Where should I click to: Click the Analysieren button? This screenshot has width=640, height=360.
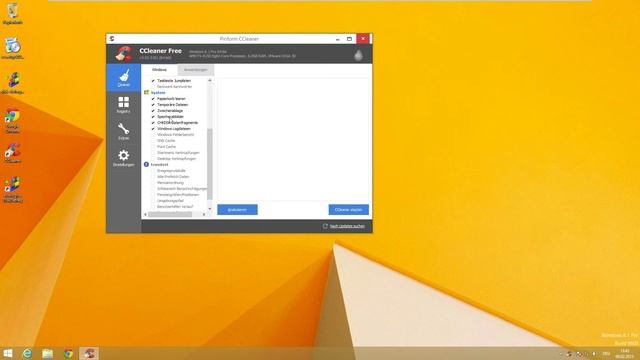click(237, 210)
